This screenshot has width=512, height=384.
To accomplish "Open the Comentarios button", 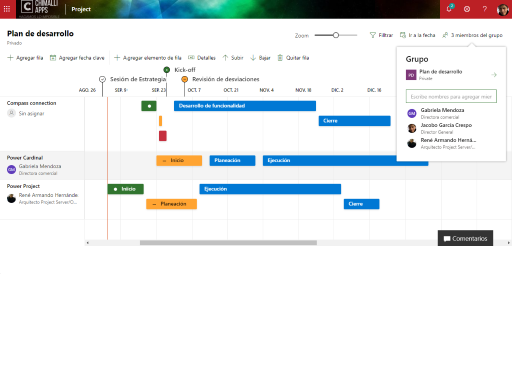I will (x=465, y=238).
